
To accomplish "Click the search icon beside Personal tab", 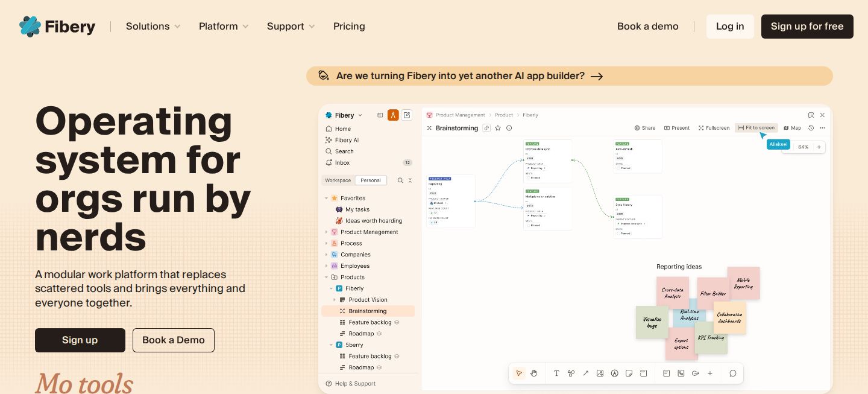I will coord(400,180).
